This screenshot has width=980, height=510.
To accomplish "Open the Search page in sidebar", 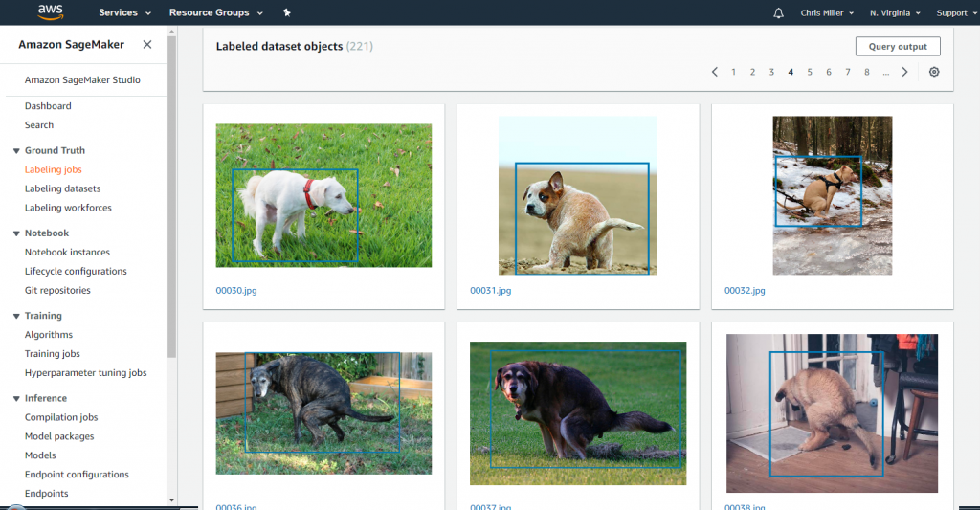I will click(38, 125).
